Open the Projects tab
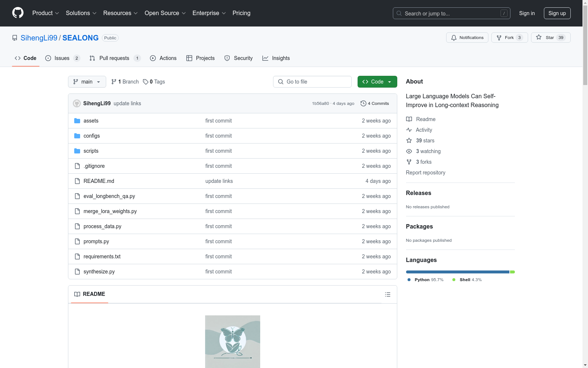Image resolution: width=588 pixels, height=368 pixels. pos(201,58)
